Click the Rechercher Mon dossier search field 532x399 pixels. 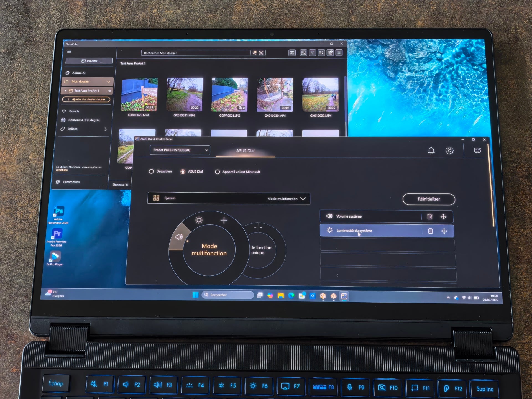pyautogui.click(x=196, y=53)
